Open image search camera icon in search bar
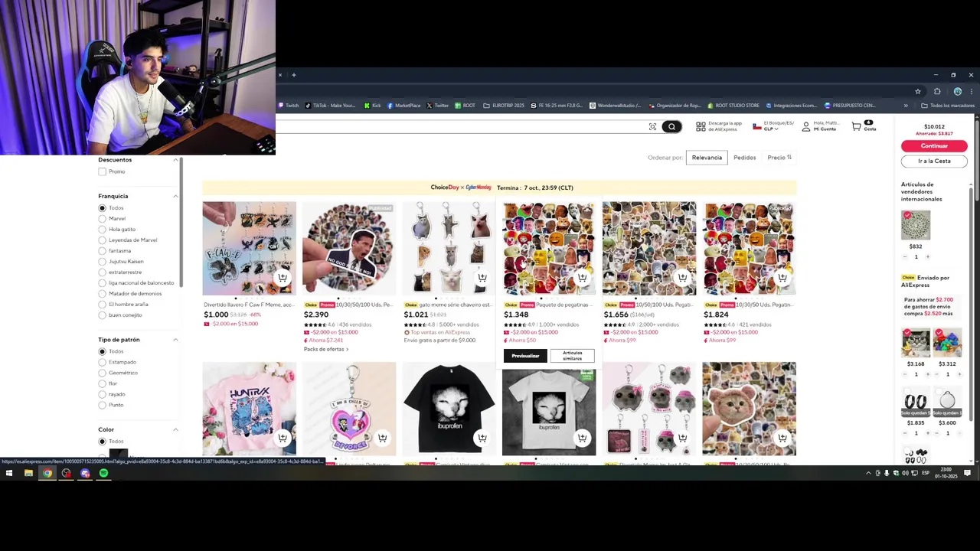This screenshot has height=551, width=980. pos(652,126)
